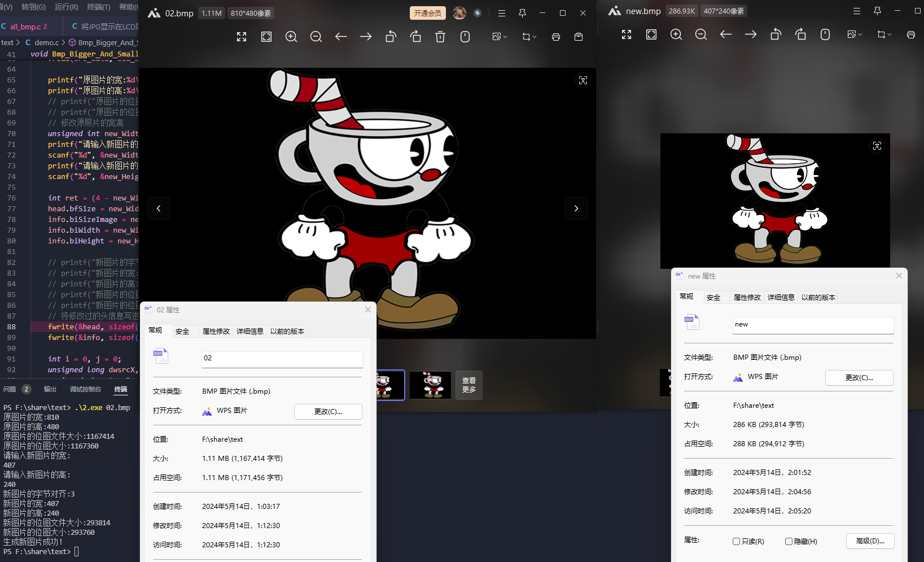Go to previous image using 02.bmp toolbar arrow
The width and height of the screenshot is (924, 562).
[x=341, y=37]
